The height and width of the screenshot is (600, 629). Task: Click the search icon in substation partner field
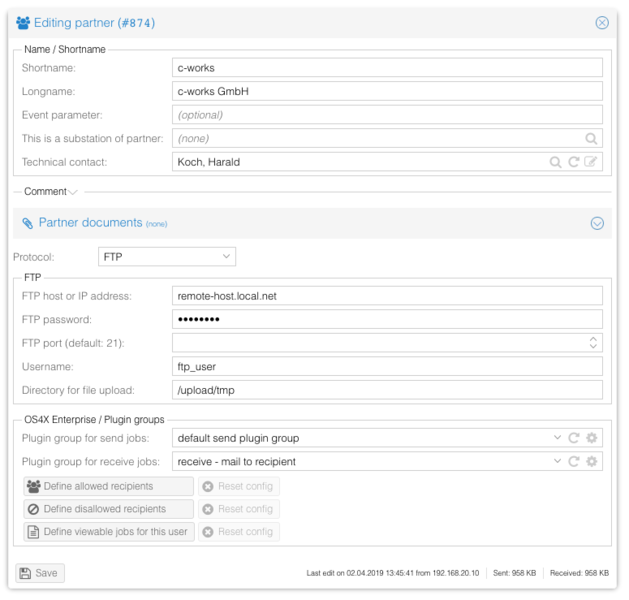pyautogui.click(x=591, y=139)
